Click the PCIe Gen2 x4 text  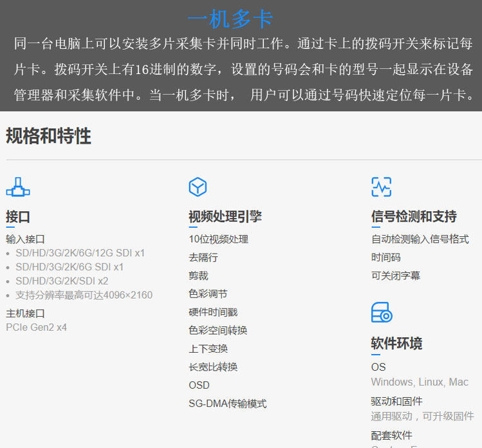[36, 327]
